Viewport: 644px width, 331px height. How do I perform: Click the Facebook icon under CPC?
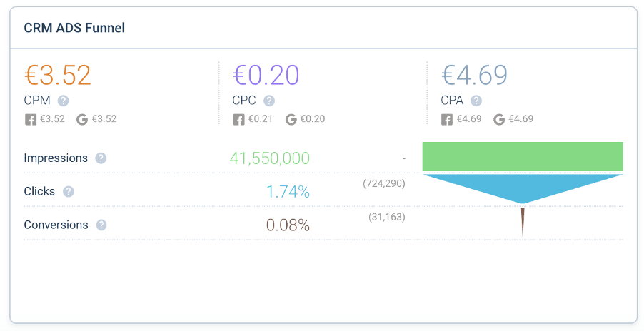[239, 119]
